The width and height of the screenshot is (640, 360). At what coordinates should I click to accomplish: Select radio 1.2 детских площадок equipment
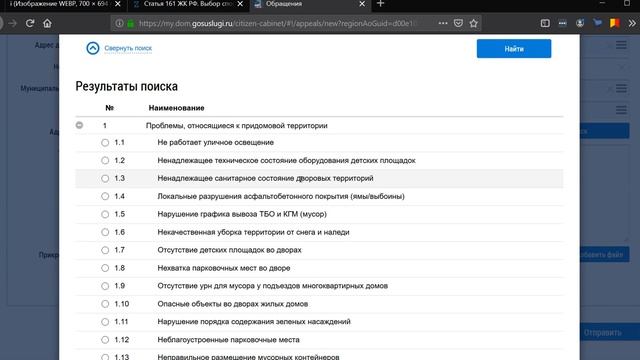click(x=105, y=160)
